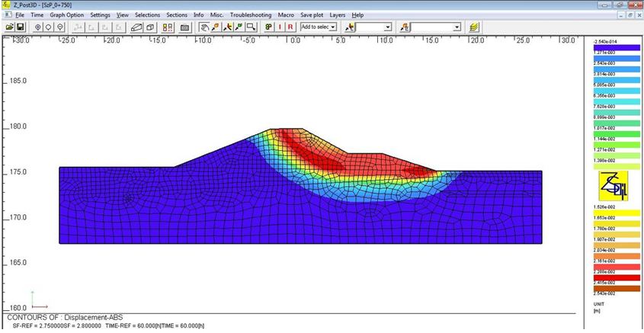Click the save floppy disk icon
The image size is (644, 333).
click(21, 27)
